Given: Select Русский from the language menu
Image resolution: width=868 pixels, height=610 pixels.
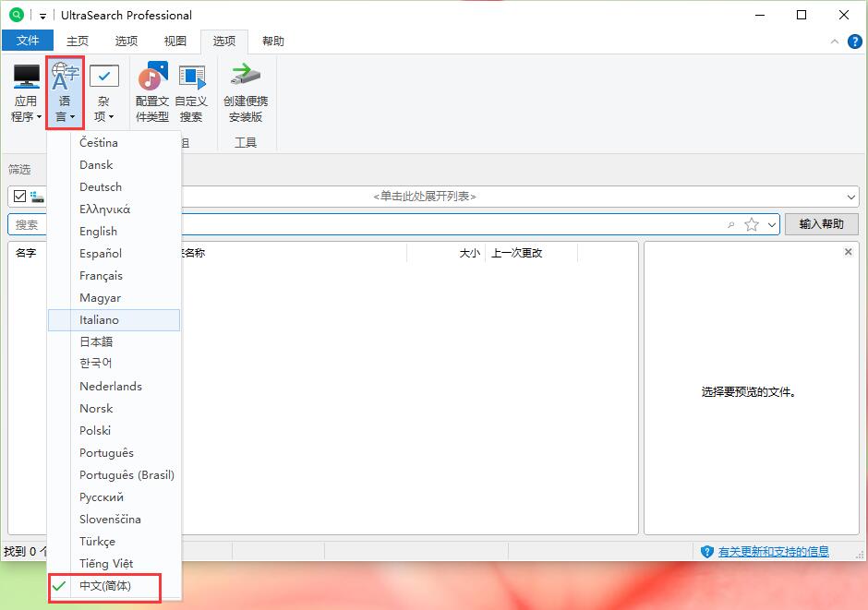Looking at the screenshot, I should [114, 496].
